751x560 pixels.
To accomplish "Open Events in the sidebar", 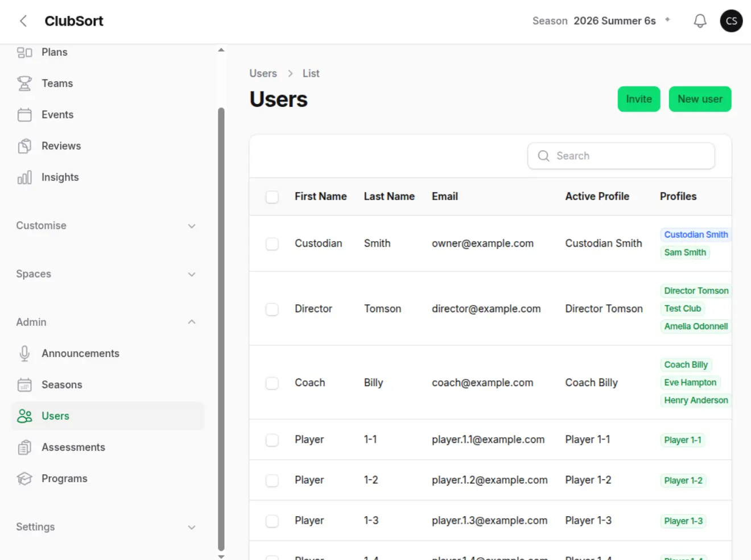I will (x=107, y=115).
